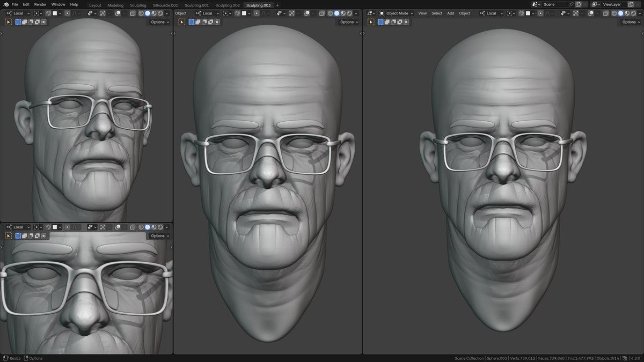Image resolution: width=644 pixels, height=362 pixels.
Task: Select wireframe shading in bottom-left viewport
Action: (x=141, y=227)
